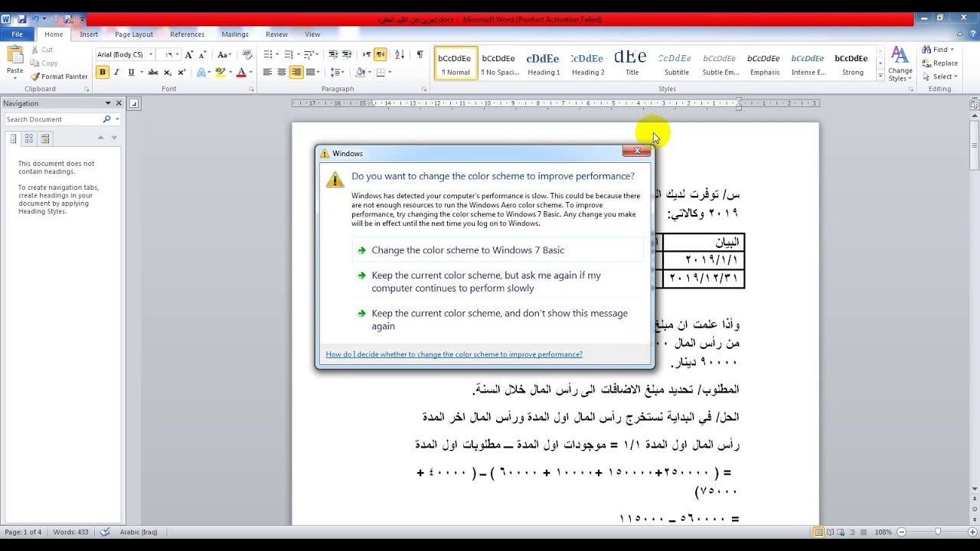Image resolution: width=980 pixels, height=551 pixels.
Task: Open the text effects tool
Action: (x=203, y=72)
